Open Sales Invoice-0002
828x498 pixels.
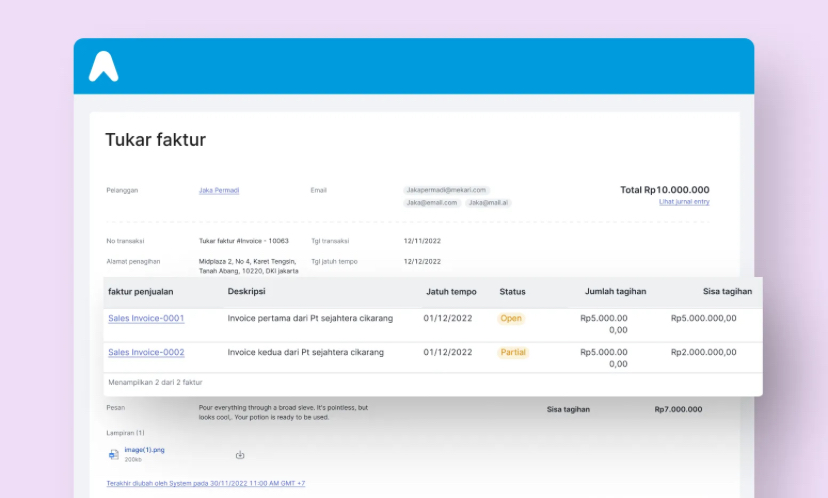(146, 353)
